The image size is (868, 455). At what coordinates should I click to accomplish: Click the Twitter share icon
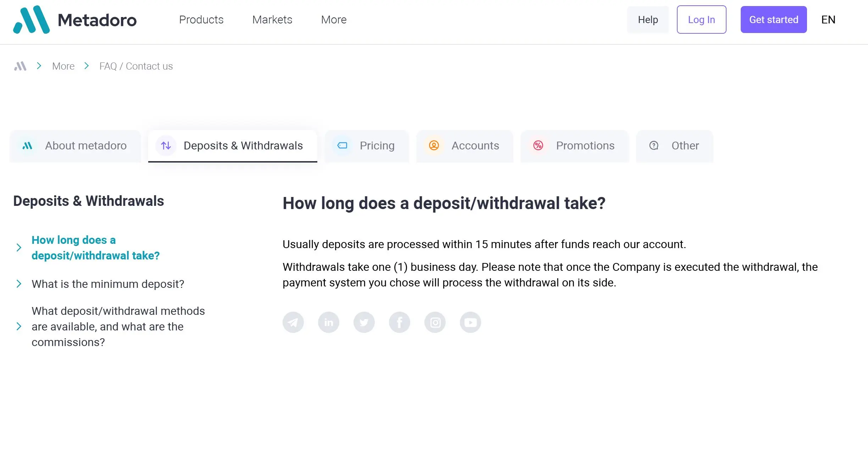[x=364, y=322]
